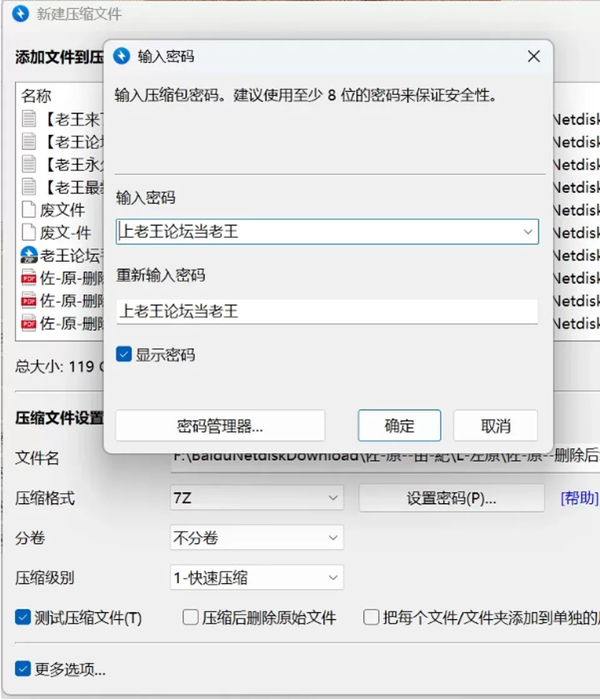Enable 压缩后删除原始文件 option
Image resolution: width=600 pixels, height=700 pixels.
click(191, 617)
